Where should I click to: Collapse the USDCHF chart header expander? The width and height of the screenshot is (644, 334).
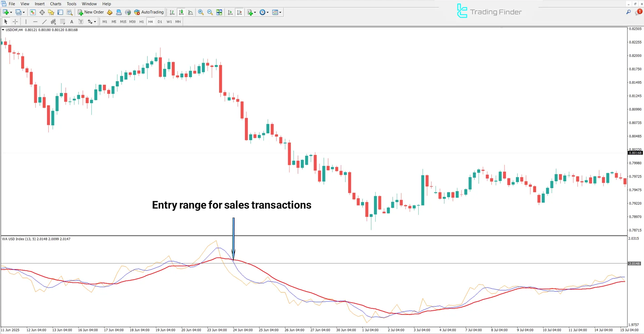pyautogui.click(x=4, y=30)
